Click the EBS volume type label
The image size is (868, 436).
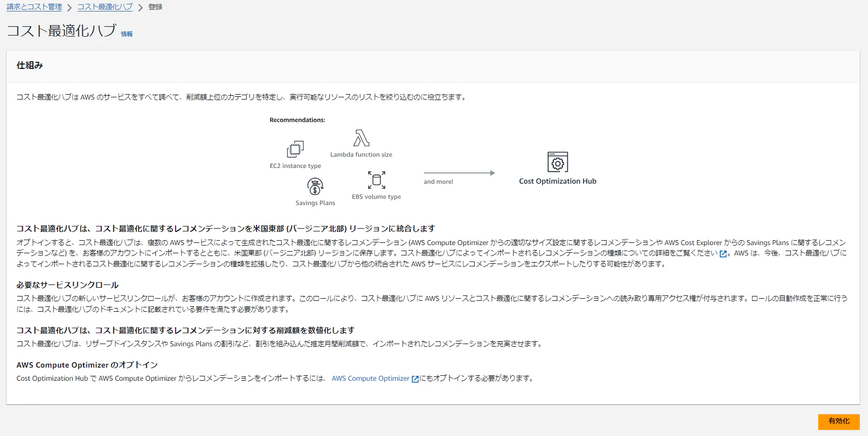(x=376, y=197)
